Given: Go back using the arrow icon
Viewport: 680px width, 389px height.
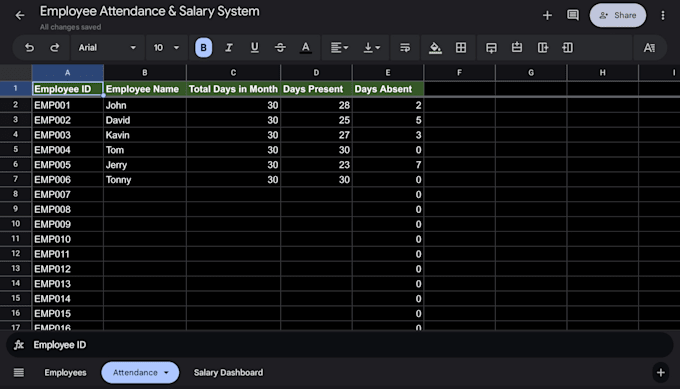Looking at the screenshot, I should pos(20,16).
